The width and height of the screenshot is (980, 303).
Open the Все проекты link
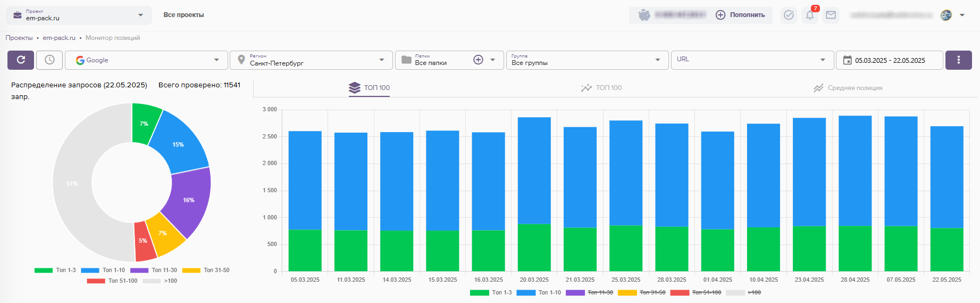click(183, 15)
